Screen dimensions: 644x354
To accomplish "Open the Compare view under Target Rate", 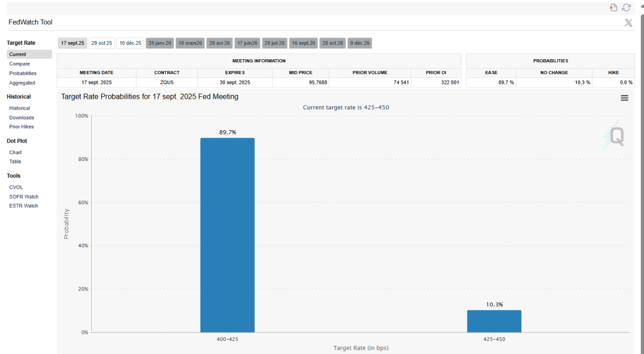I will [x=19, y=64].
